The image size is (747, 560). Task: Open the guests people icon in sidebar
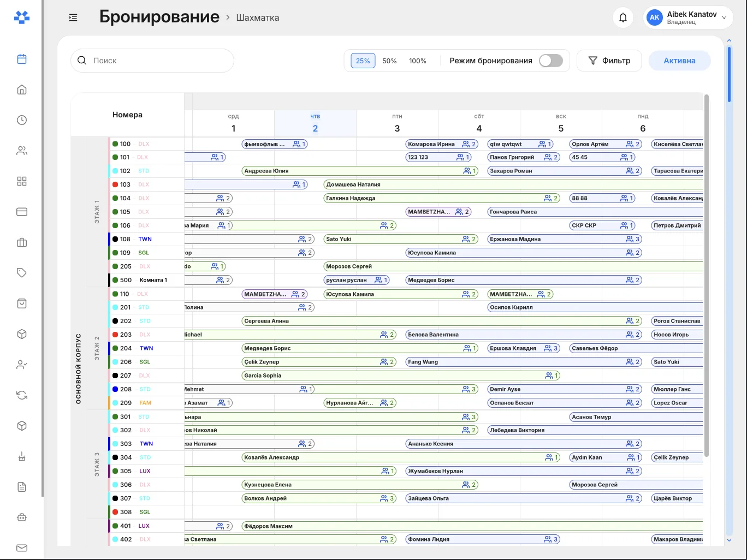click(22, 151)
